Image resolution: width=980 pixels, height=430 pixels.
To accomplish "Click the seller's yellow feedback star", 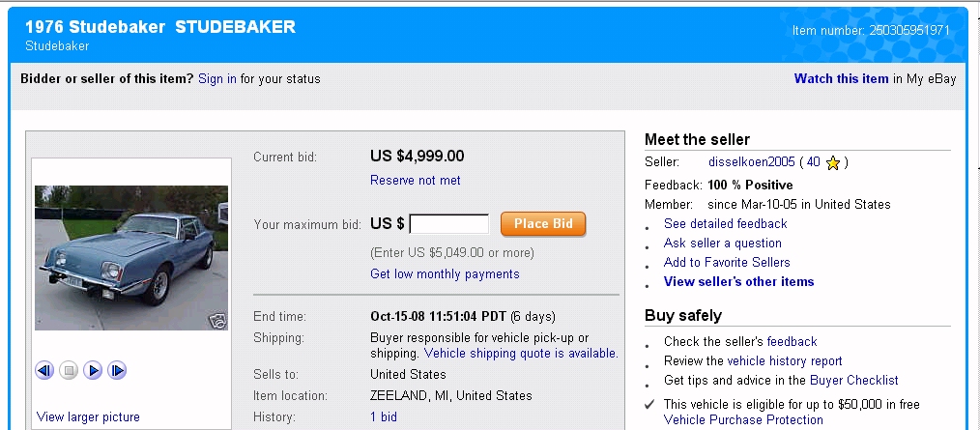I will pyautogui.click(x=833, y=162).
